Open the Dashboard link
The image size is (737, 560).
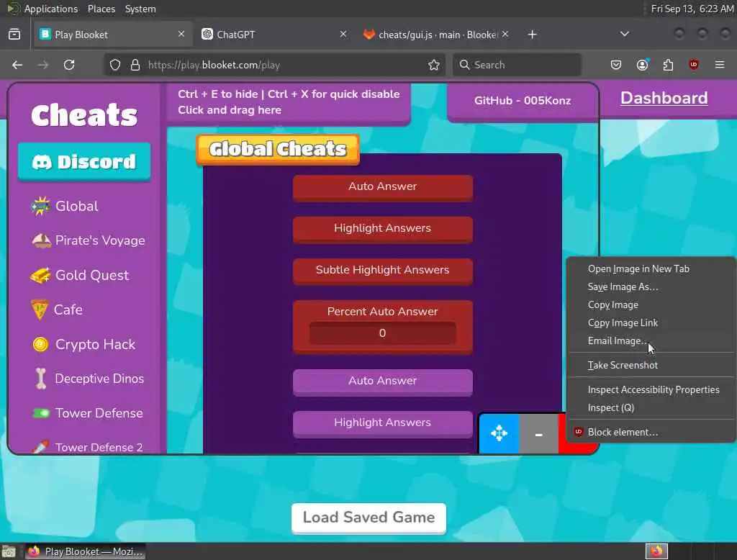tap(664, 98)
